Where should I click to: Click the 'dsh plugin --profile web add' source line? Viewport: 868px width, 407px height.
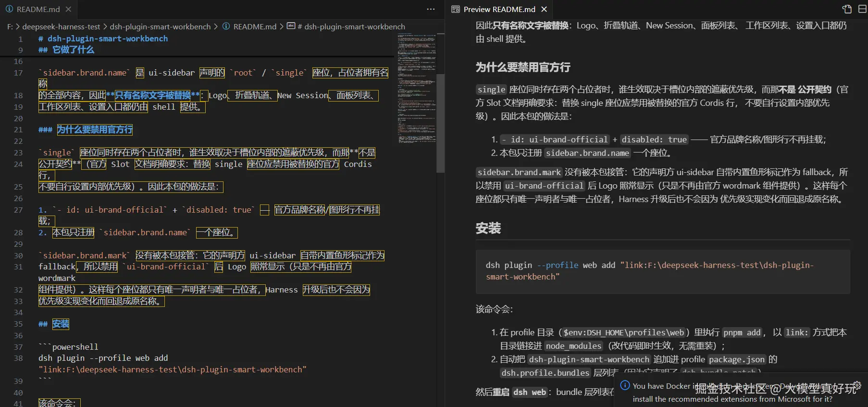point(103,358)
